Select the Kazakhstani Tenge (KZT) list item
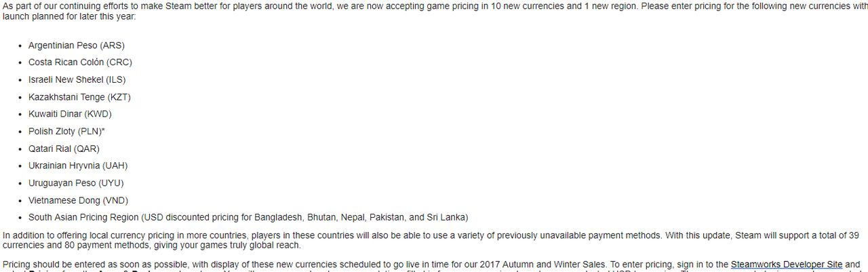868x272 pixels. coord(79,97)
